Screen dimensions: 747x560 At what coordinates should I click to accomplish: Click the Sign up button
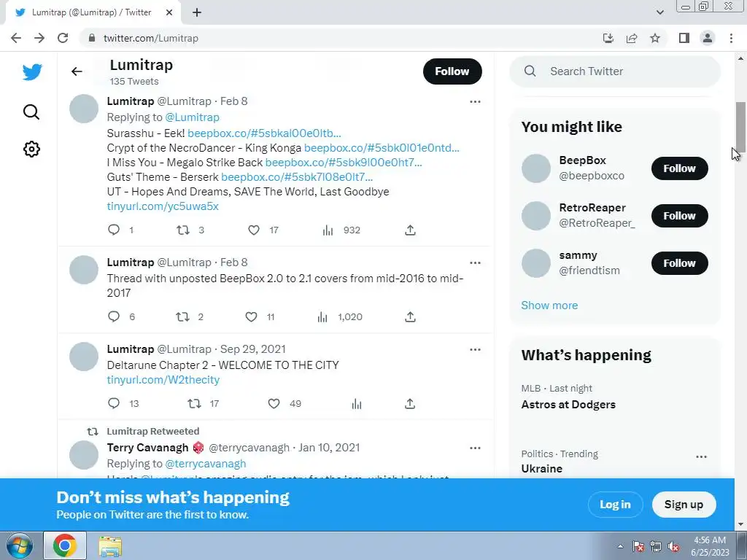(684, 505)
